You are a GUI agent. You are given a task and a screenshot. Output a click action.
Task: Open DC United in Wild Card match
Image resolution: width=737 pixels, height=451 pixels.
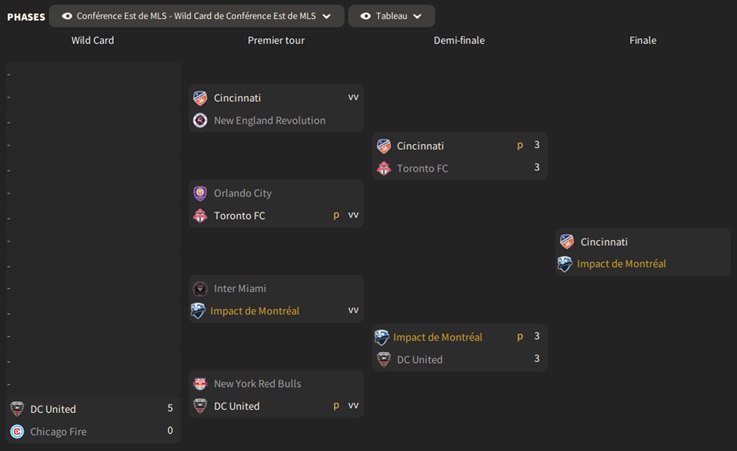pos(53,409)
